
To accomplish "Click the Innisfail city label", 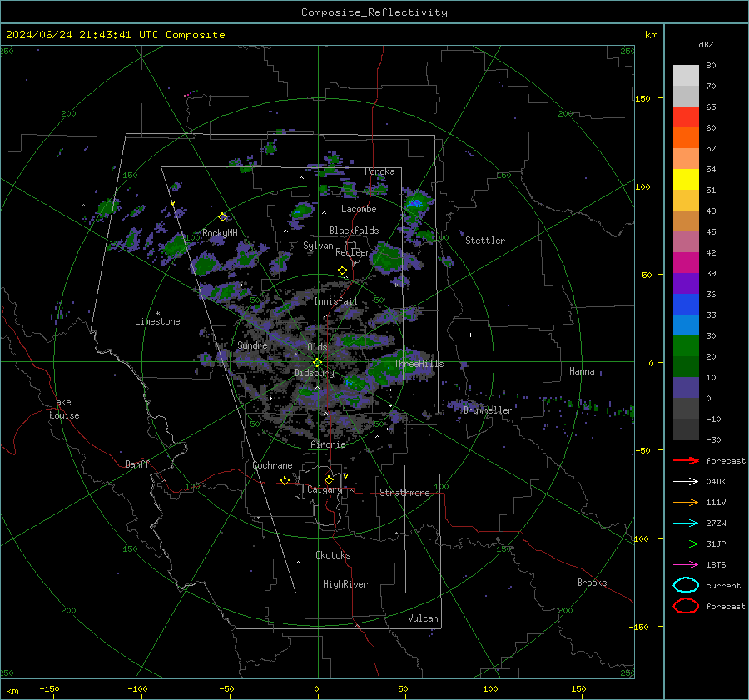I will [x=335, y=301].
